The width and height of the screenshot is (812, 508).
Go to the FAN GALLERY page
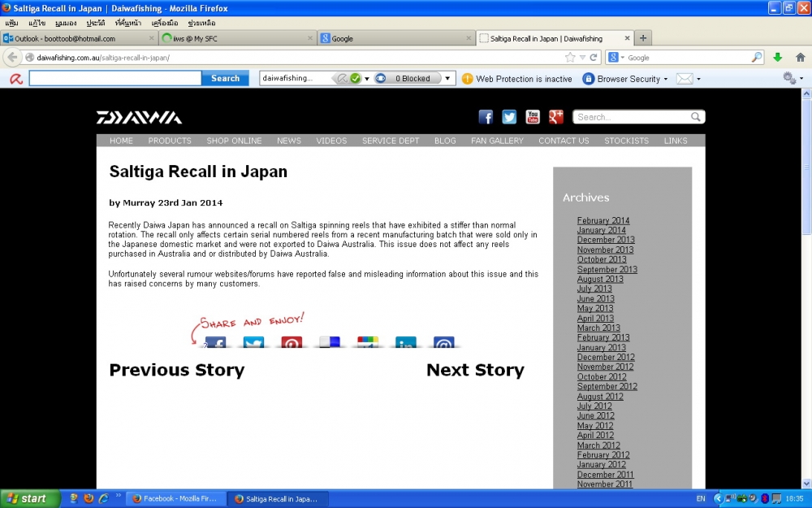pos(497,141)
